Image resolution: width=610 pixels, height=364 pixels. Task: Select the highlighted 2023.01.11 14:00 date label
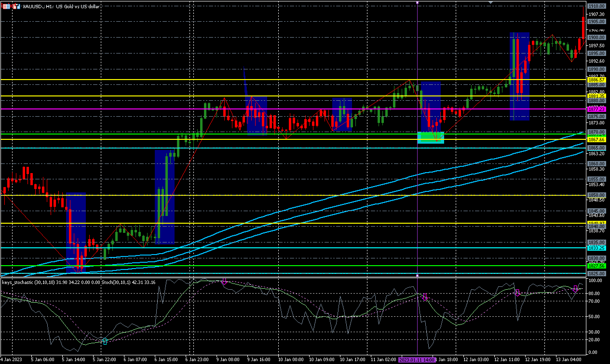[417, 360]
